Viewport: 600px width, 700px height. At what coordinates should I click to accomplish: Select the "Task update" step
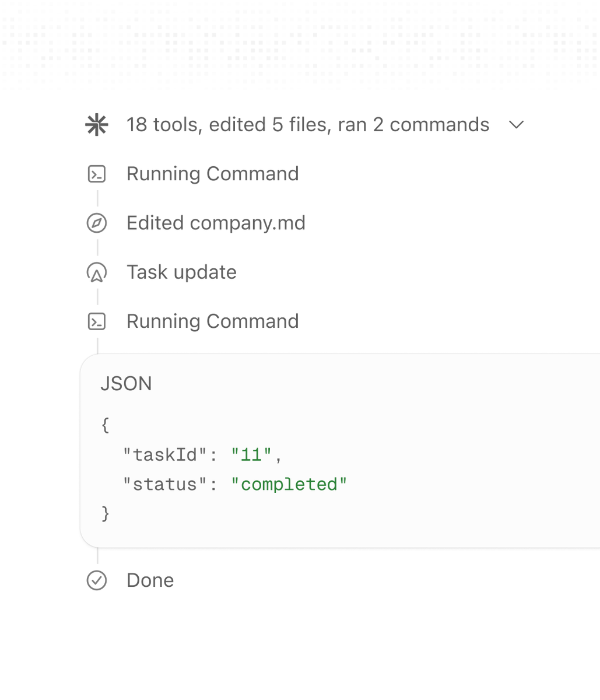pos(181,272)
